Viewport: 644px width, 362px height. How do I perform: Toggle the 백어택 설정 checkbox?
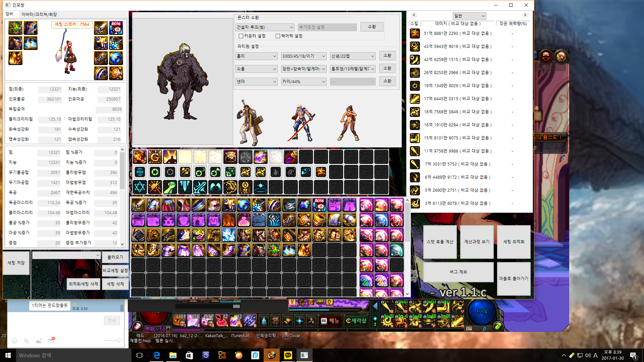[278, 36]
